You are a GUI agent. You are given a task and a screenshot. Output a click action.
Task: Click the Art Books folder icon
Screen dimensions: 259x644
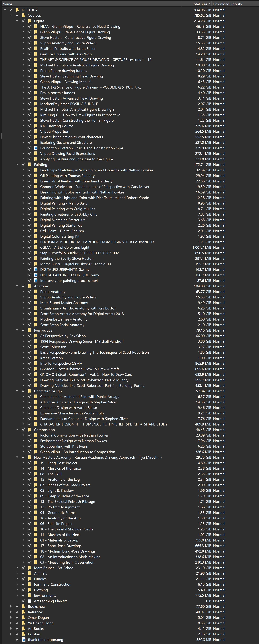click(23, 628)
